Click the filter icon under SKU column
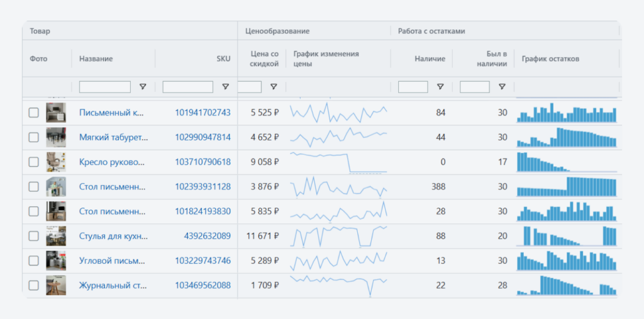 pyautogui.click(x=225, y=87)
